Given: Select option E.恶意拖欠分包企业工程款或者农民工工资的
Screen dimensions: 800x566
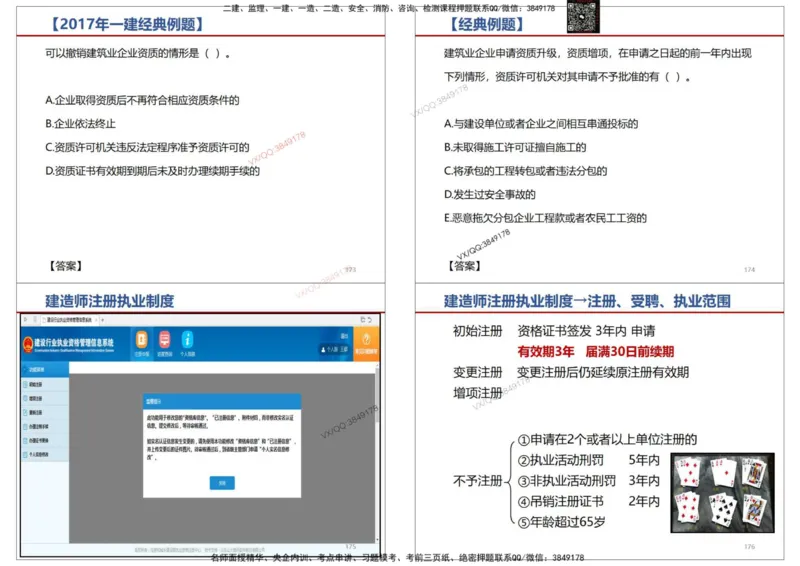Looking at the screenshot, I should click(x=545, y=218).
